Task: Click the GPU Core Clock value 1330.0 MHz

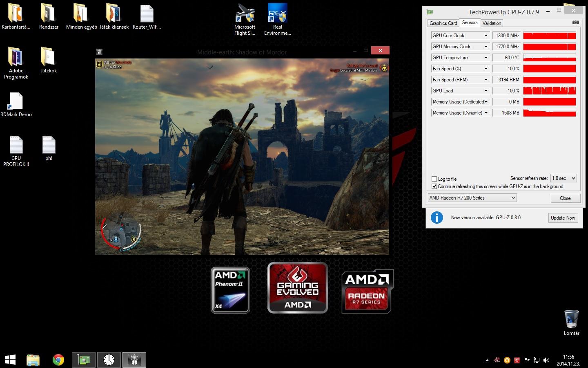Action: tap(506, 36)
